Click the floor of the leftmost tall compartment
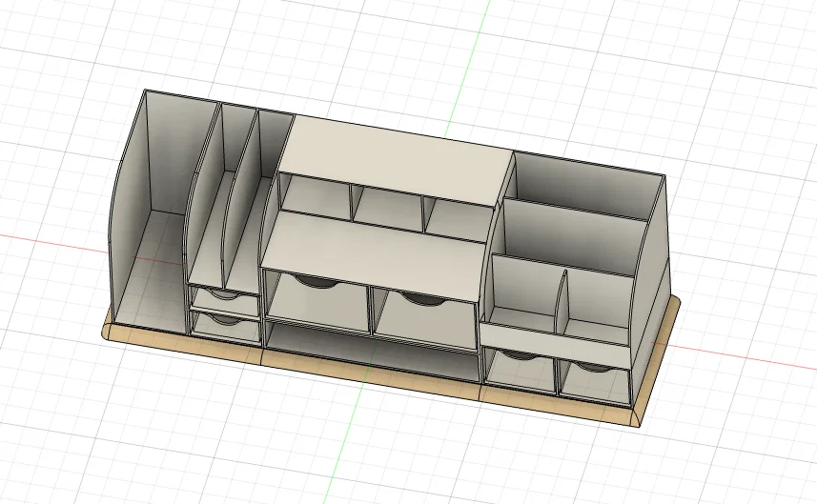 [x=152, y=271]
